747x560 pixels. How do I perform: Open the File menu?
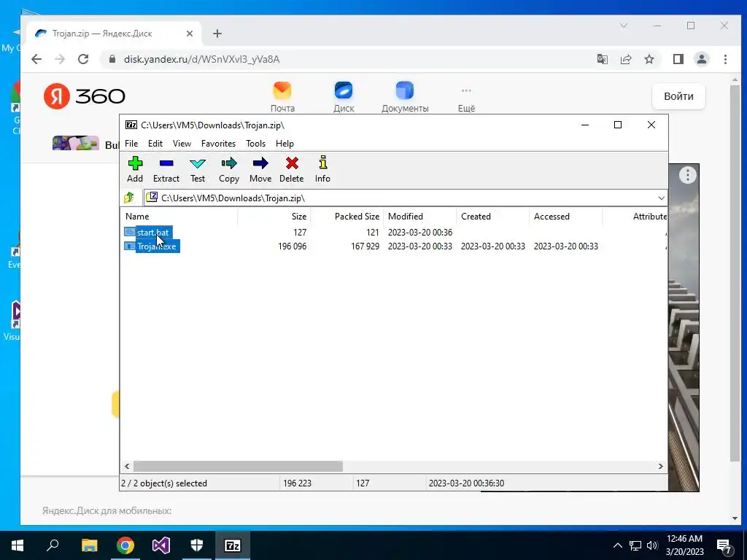click(x=131, y=144)
